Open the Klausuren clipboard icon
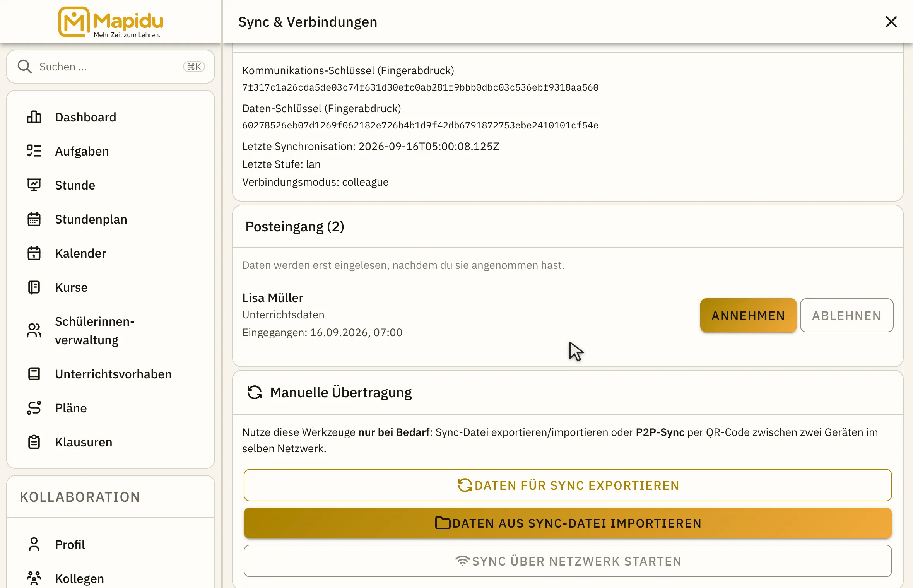This screenshot has width=913, height=588. point(34,442)
